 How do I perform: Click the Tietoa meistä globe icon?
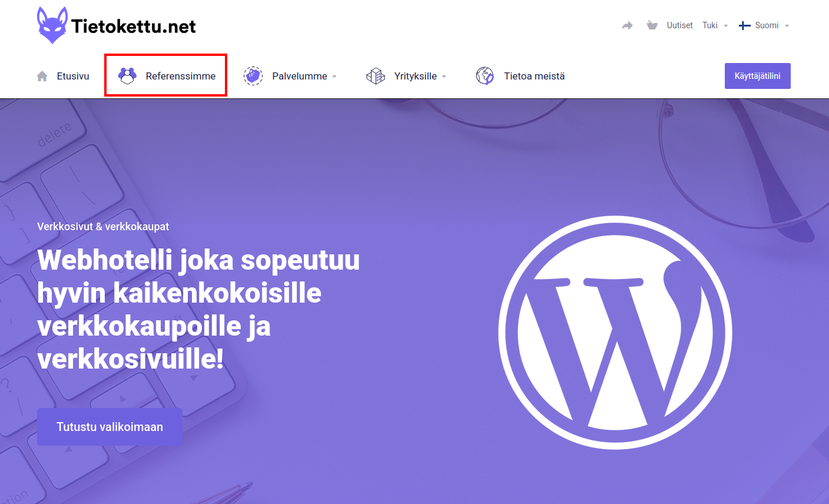[485, 76]
